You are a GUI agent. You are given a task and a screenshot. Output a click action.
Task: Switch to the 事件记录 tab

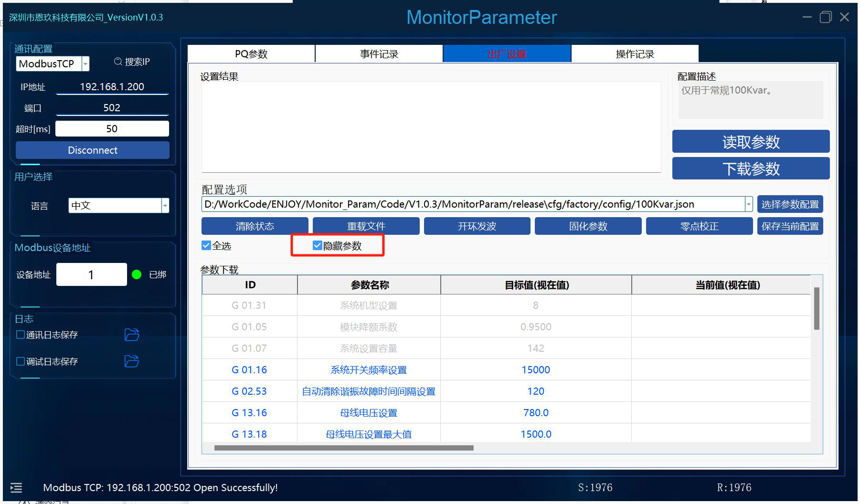pyautogui.click(x=379, y=54)
